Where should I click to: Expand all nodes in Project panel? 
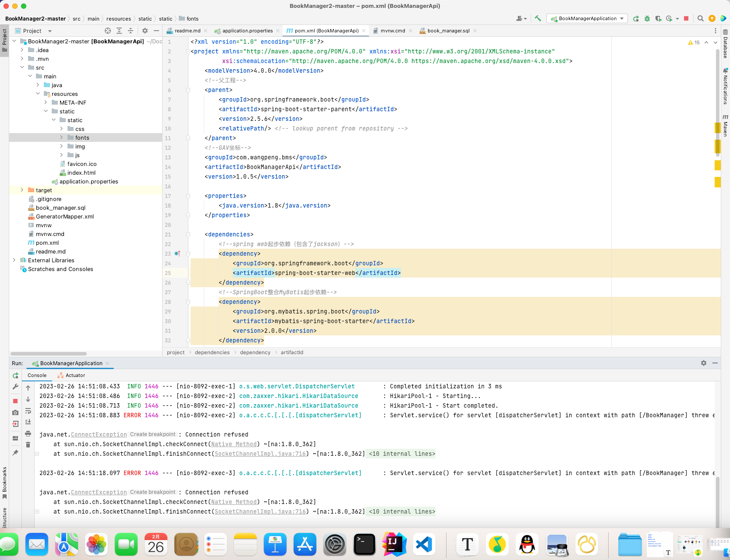[x=119, y=31]
